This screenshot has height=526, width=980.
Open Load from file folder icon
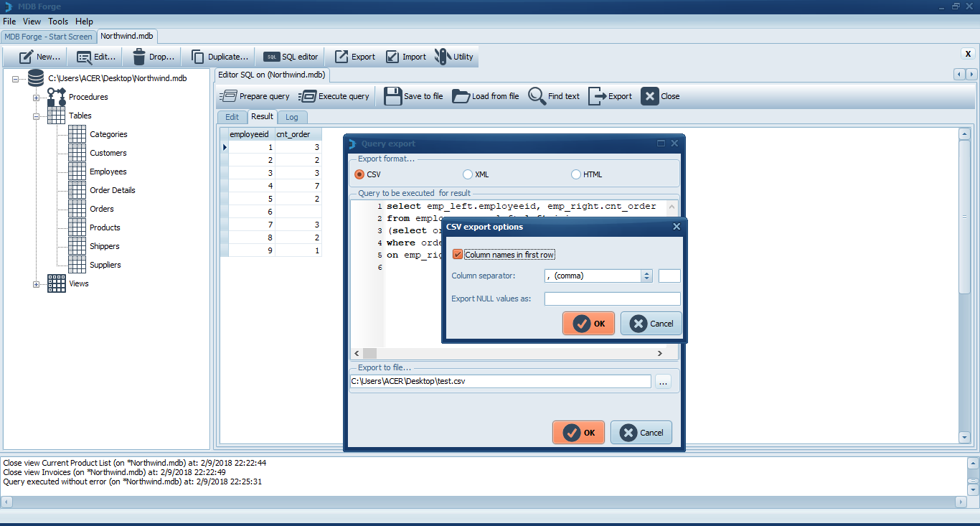[461, 96]
